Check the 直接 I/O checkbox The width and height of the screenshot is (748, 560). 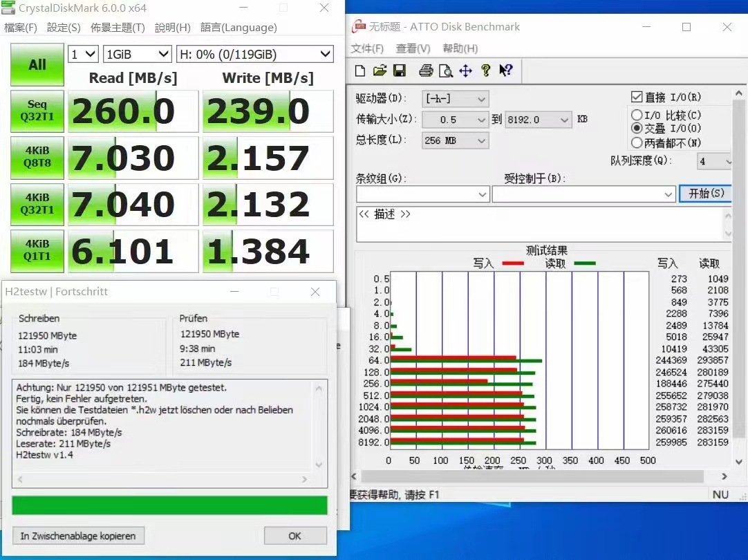[637, 97]
